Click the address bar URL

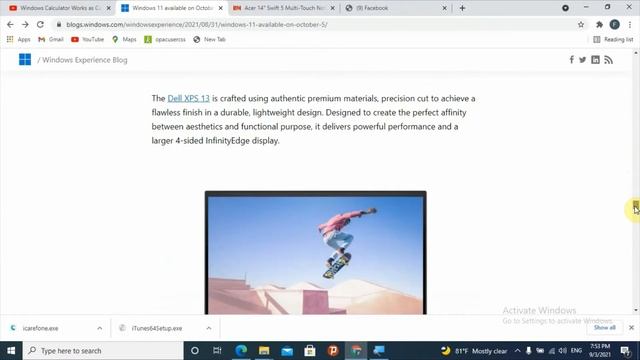[197, 24]
